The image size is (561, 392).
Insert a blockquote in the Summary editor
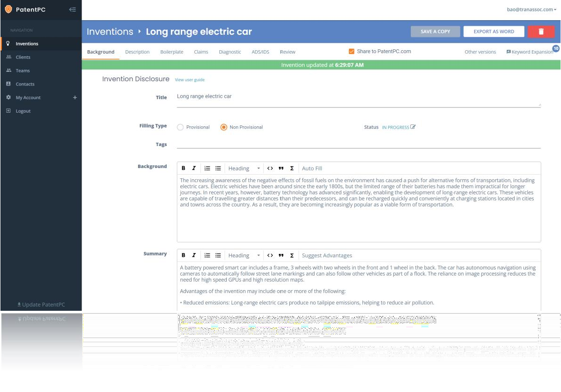(281, 255)
